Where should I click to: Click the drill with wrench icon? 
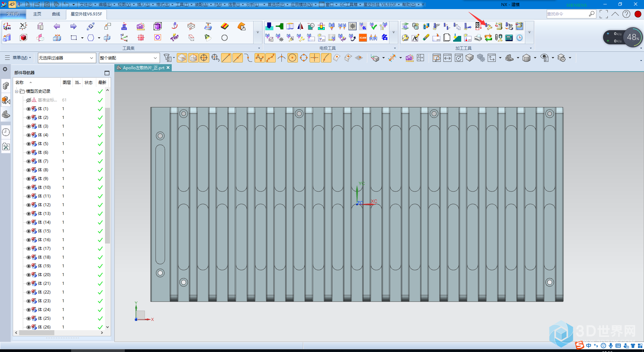[489, 26]
